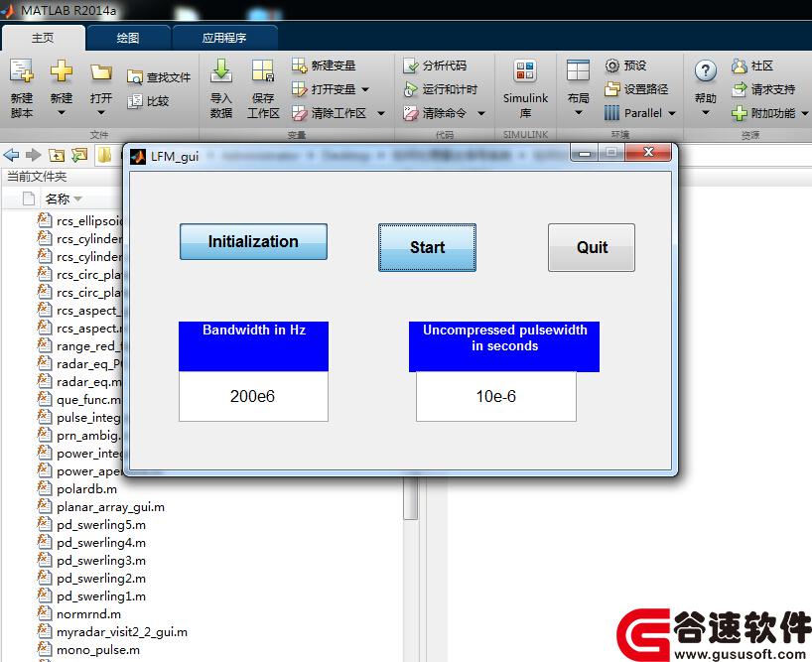812x662 pixels.
Task: Select file mono_pulse.m
Action: [98, 650]
